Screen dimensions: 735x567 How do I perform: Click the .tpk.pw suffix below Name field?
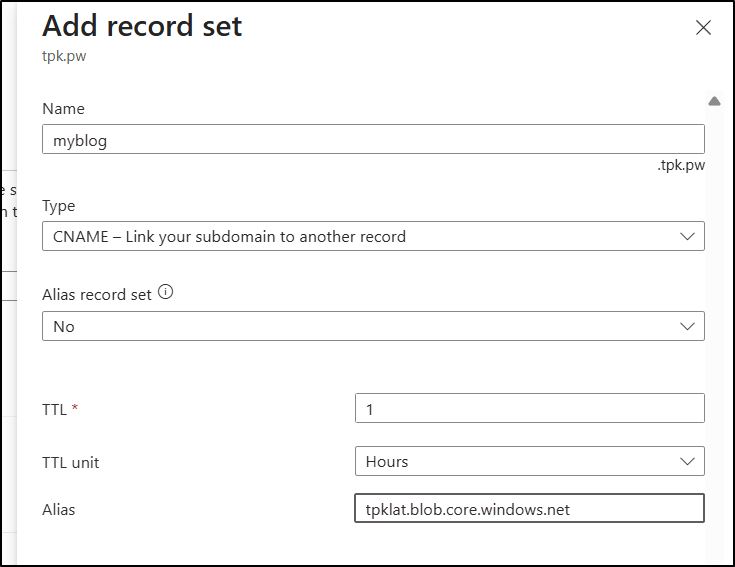tap(680, 166)
